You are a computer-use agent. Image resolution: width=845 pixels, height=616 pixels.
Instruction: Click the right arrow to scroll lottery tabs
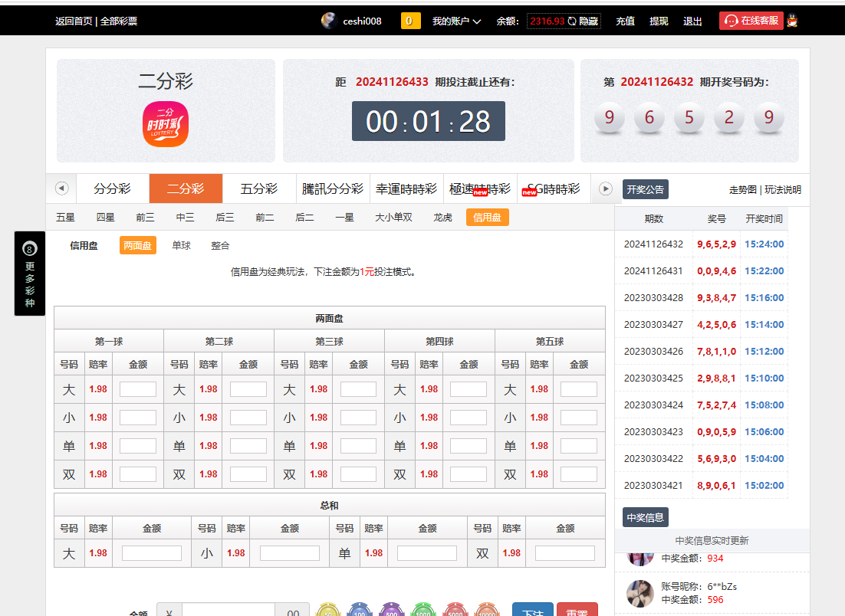coord(605,188)
